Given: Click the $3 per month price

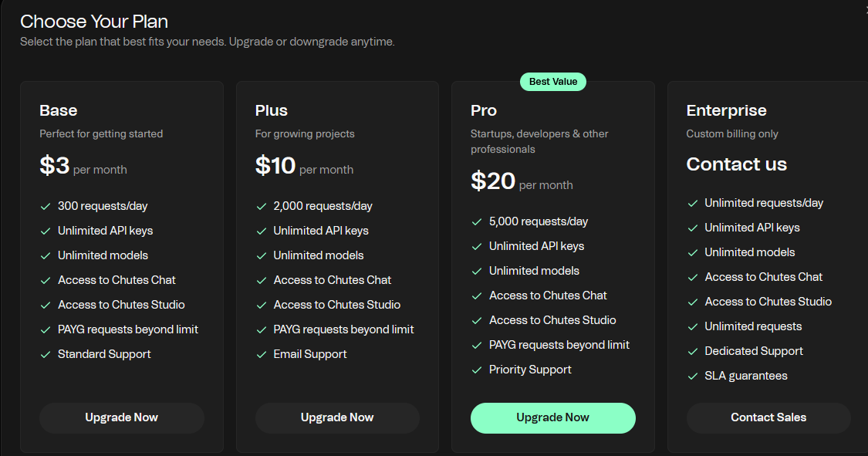Looking at the screenshot, I should (83, 166).
